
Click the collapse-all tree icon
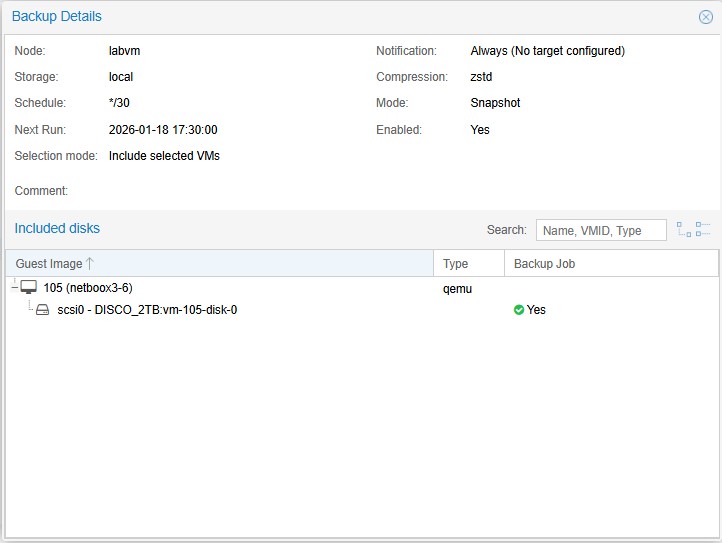703,229
